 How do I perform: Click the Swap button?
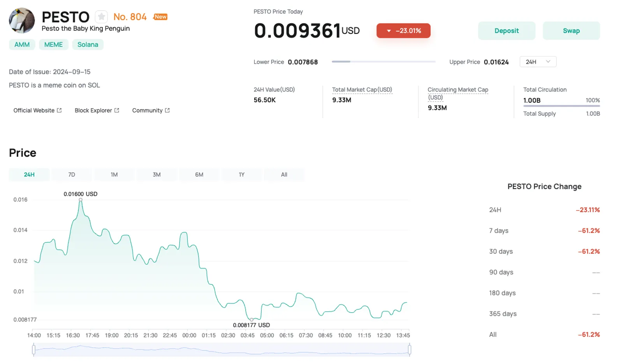571,31
